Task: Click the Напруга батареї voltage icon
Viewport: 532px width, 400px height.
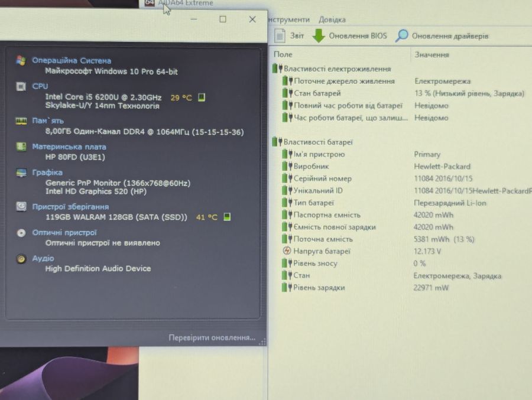Action: click(287, 251)
